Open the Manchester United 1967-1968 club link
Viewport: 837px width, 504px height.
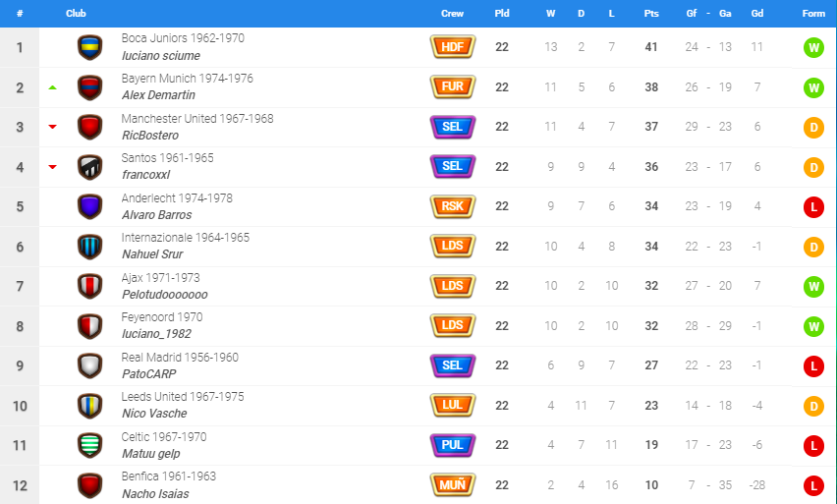pos(197,119)
